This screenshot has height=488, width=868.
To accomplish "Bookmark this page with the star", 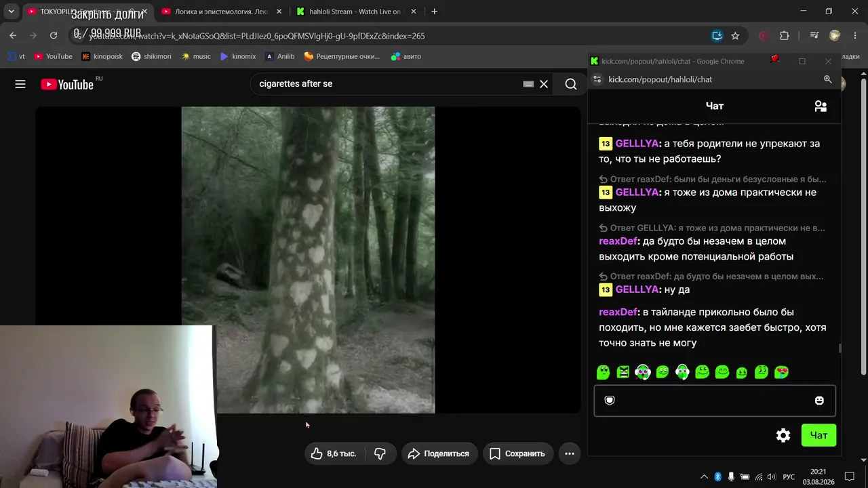I will [735, 35].
